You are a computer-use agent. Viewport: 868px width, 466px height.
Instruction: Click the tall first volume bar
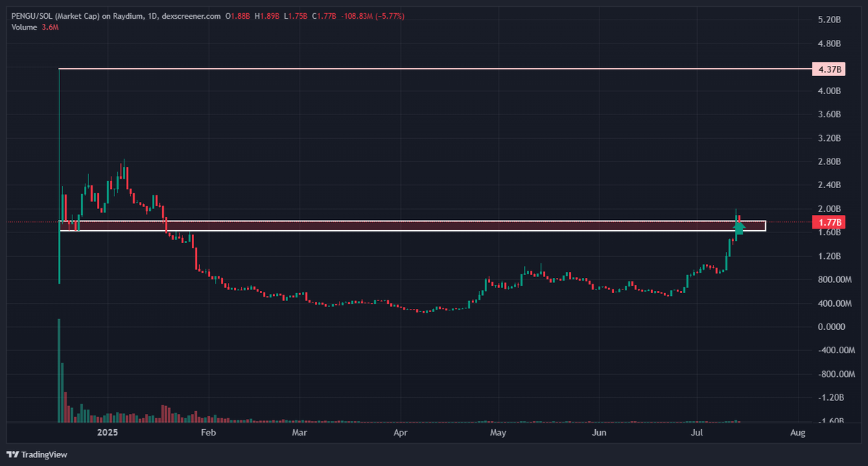coord(59,370)
